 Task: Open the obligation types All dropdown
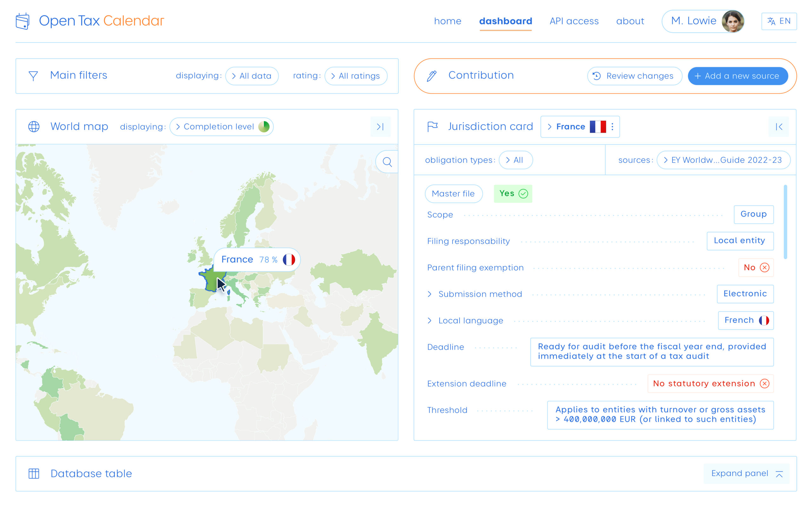click(516, 160)
